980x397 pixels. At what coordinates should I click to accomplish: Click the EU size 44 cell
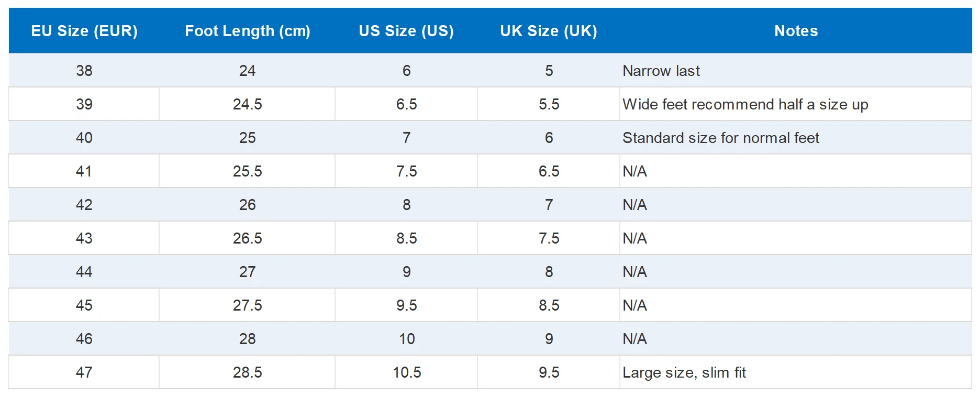[x=84, y=272]
